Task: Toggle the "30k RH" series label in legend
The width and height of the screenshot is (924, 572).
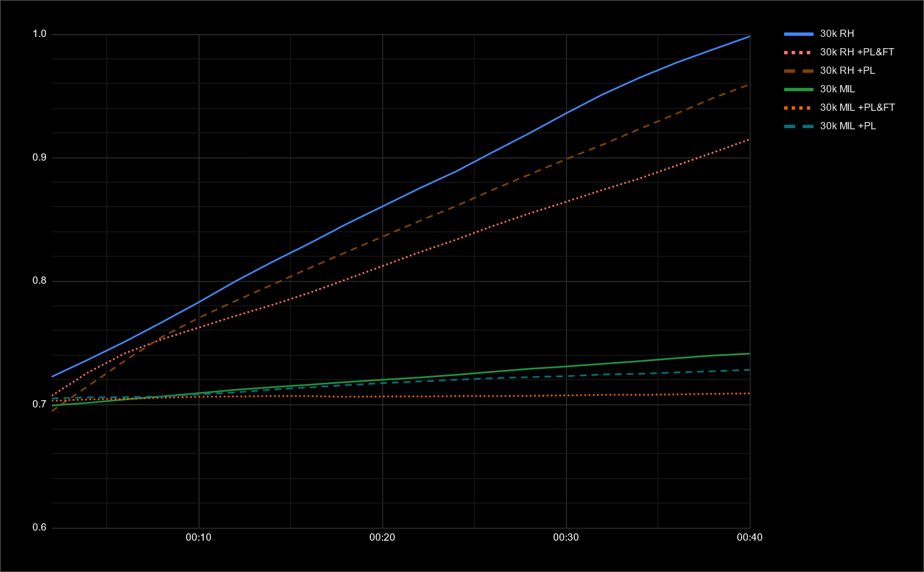Action: point(837,34)
